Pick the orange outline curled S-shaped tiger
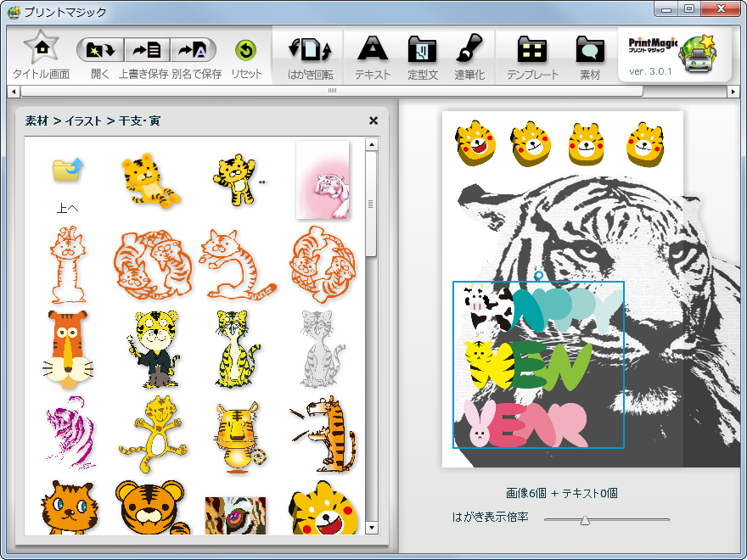 237,265
